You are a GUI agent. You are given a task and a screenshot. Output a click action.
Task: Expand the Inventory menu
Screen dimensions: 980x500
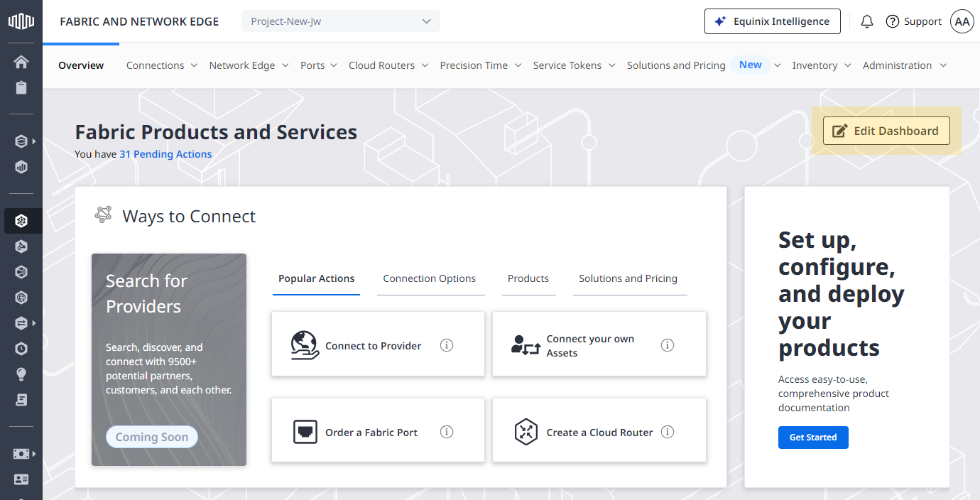(822, 65)
